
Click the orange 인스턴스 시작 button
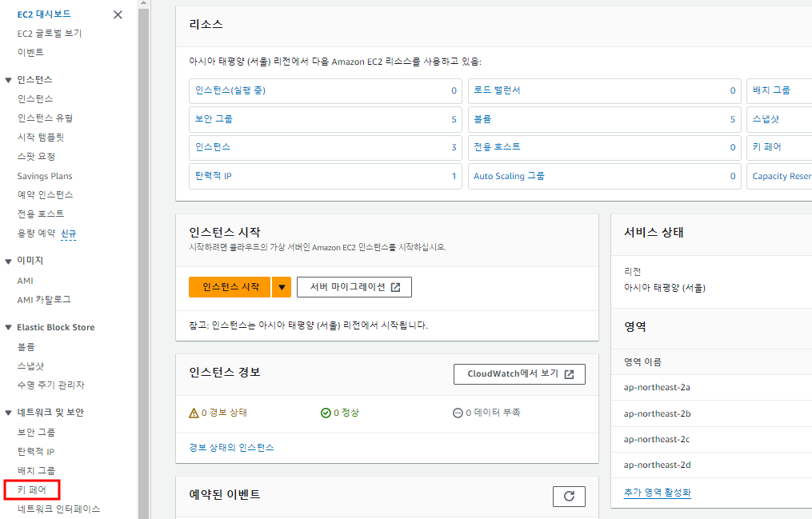pos(230,287)
